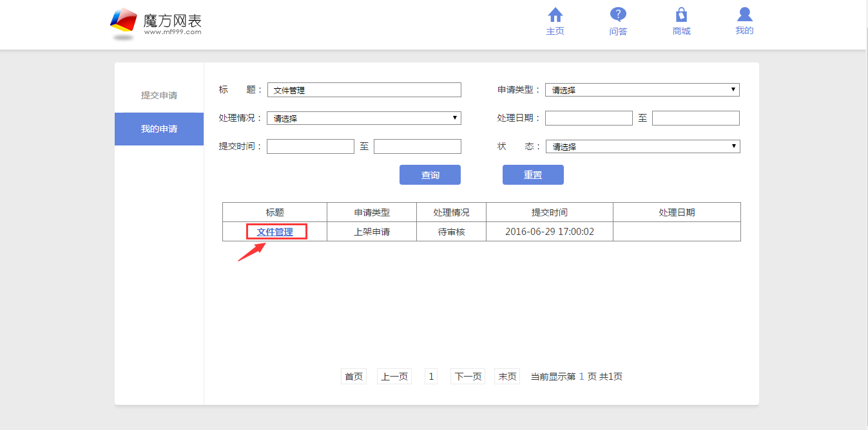Click the 处理情况 column header
Image resolution: width=868 pixels, height=430 pixels.
pos(451,212)
